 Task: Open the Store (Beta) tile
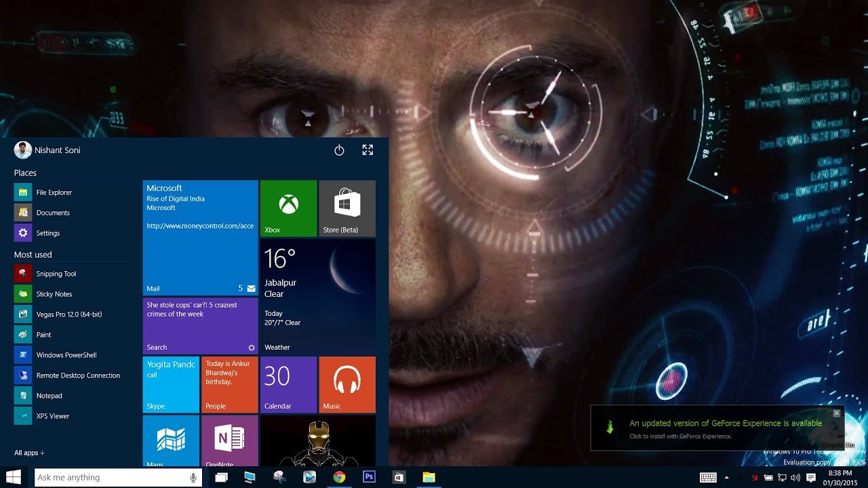[347, 208]
